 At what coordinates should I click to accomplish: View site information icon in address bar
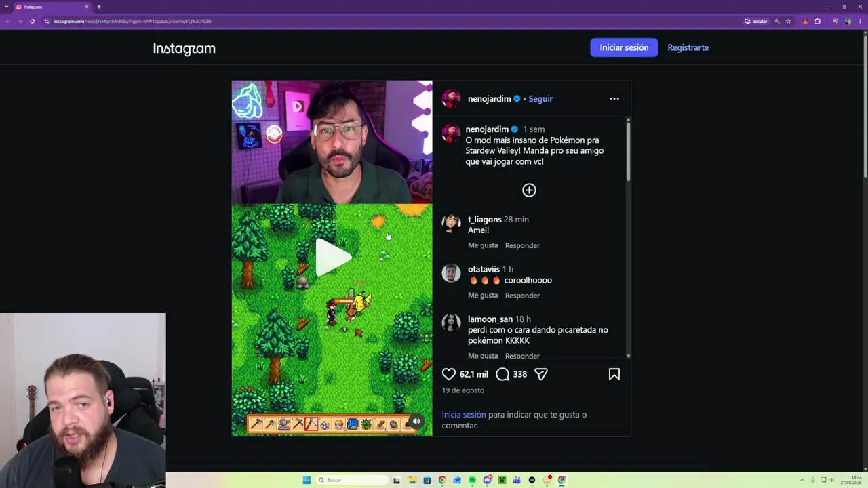(47, 21)
